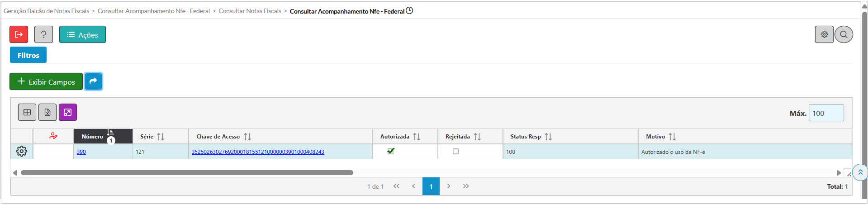The height and width of the screenshot is (205, 868).
Task: Sort by the Chave de Acesso column
Action: (x=247, y=137)
